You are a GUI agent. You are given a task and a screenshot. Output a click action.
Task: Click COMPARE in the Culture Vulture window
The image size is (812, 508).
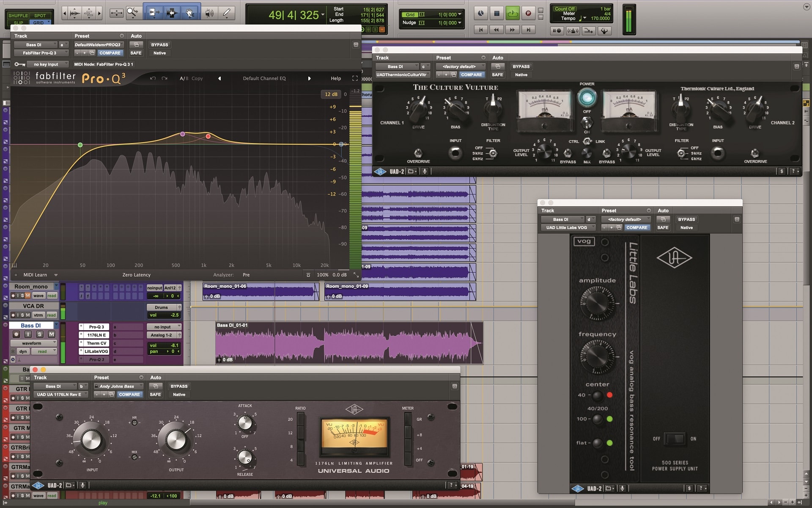[x=472, y=75]
